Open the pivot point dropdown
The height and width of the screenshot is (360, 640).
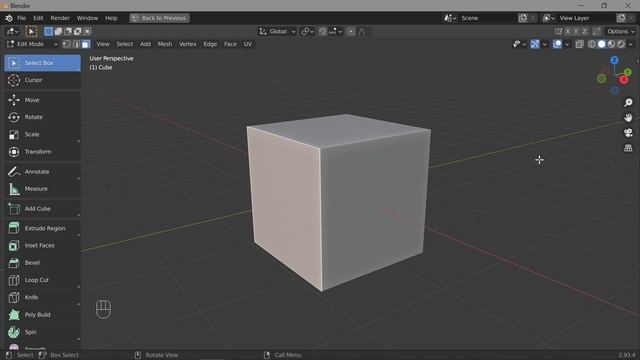(x=307, y=31)
